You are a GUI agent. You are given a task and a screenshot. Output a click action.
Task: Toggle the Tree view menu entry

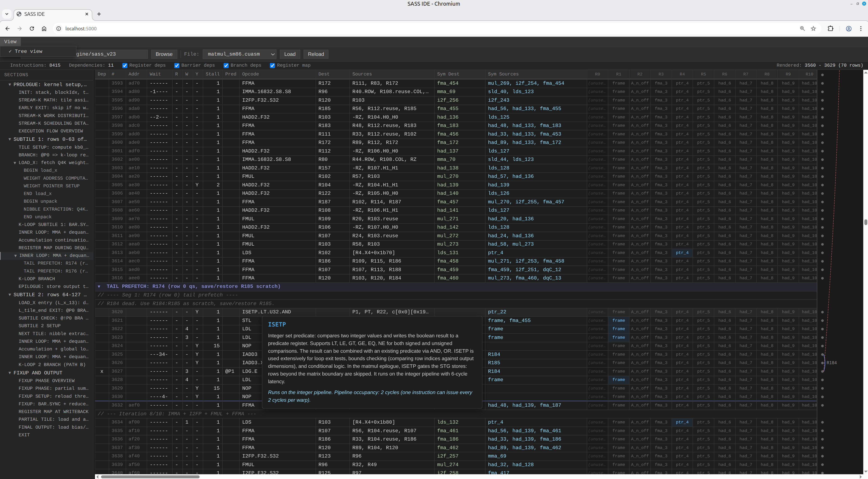[x=28, y=51]
